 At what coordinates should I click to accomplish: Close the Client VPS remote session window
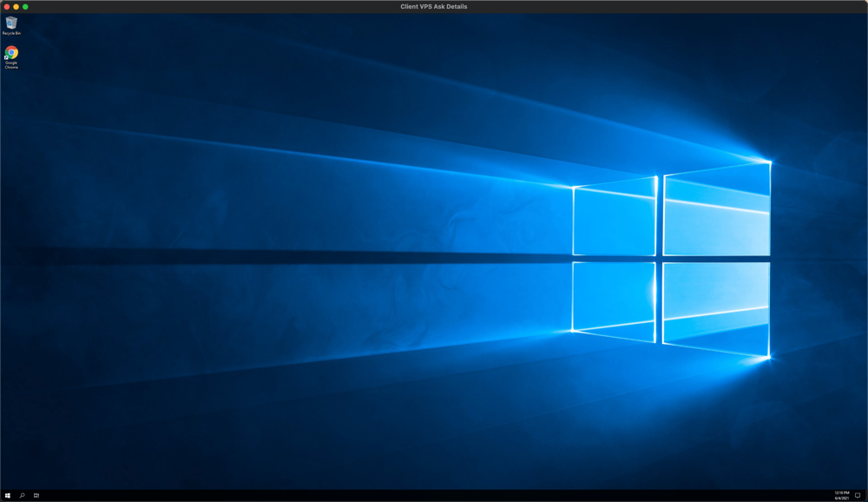tap(7, 6)
